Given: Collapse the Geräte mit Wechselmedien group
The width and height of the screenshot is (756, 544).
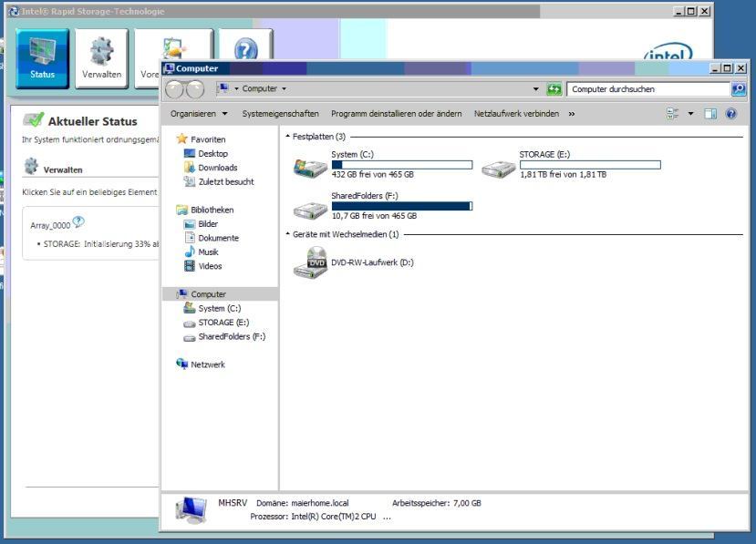Looking at the screenshot, I should click(288, 234).
